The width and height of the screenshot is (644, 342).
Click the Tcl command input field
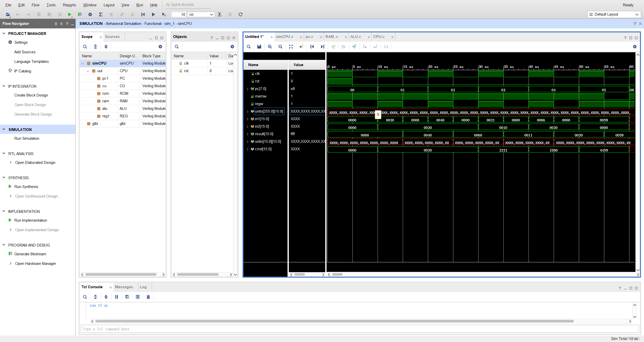(x=360, y=329)
